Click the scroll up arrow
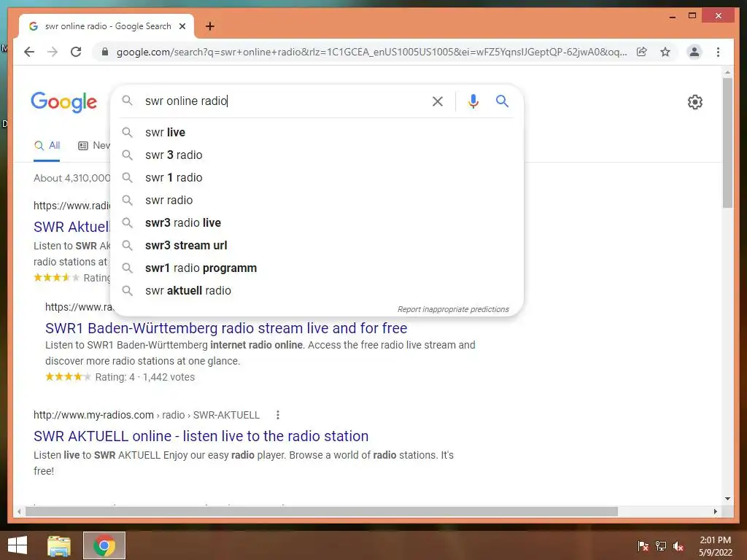Screen dimensions: 747x560 point(727,72)
